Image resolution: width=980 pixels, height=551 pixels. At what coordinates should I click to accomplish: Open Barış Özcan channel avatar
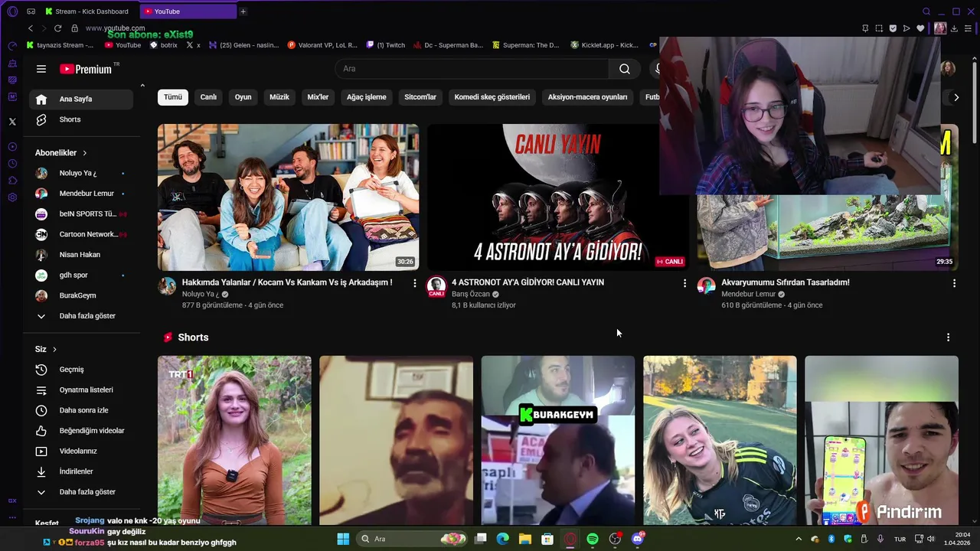click(x=436, y=286)
